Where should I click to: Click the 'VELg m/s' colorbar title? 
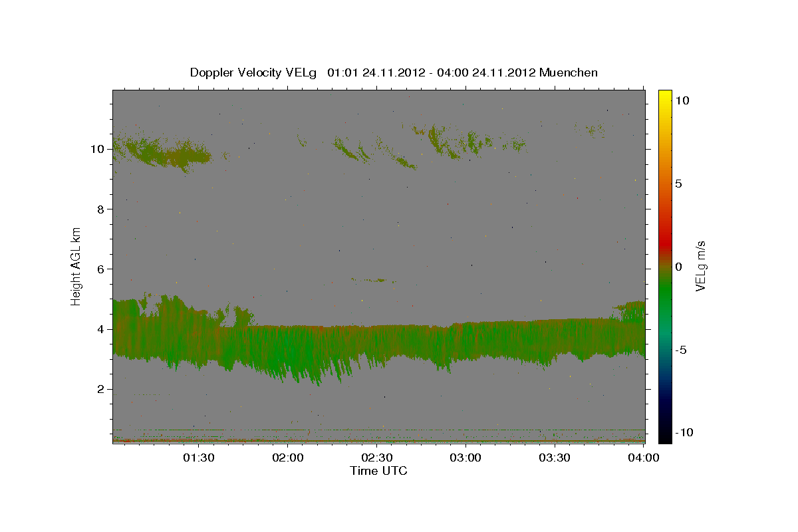[700, 267]
